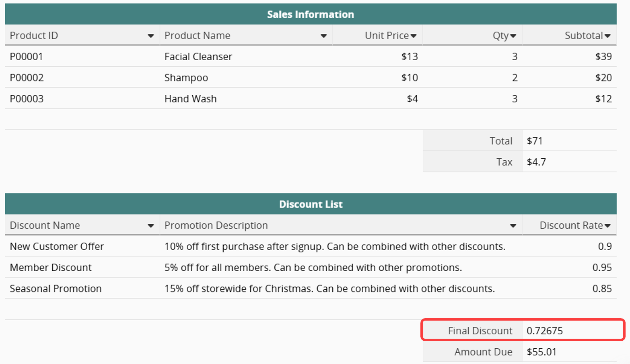Viewport: 630px width, 364px height.
Task: Click the Seasonal Promotion discount name
Action: [x=56, y=288]
